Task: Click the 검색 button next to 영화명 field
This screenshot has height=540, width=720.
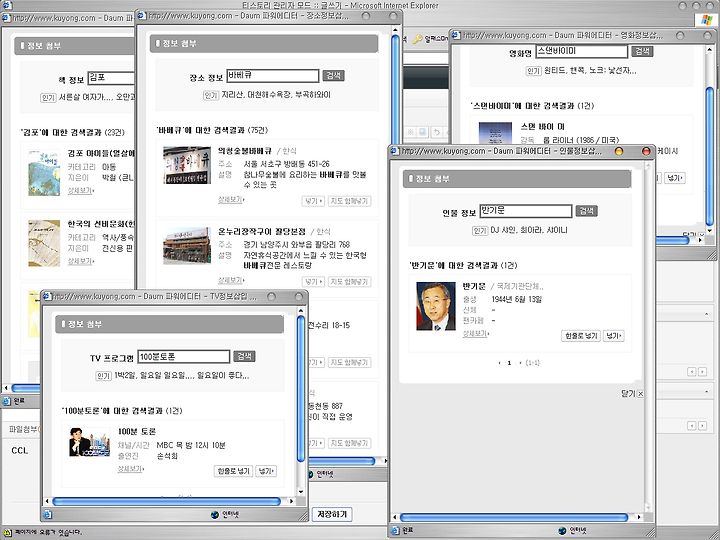Action: pyautogui.click(x=642, y=51)
